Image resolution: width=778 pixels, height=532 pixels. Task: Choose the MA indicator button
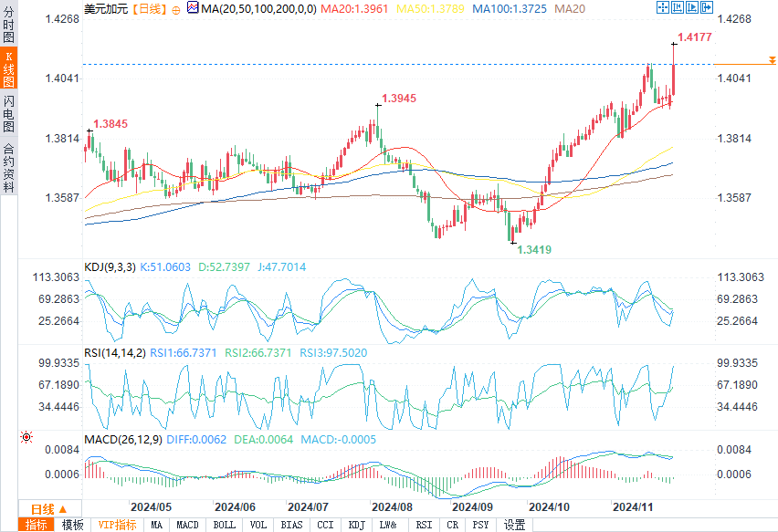coord(157,525)
